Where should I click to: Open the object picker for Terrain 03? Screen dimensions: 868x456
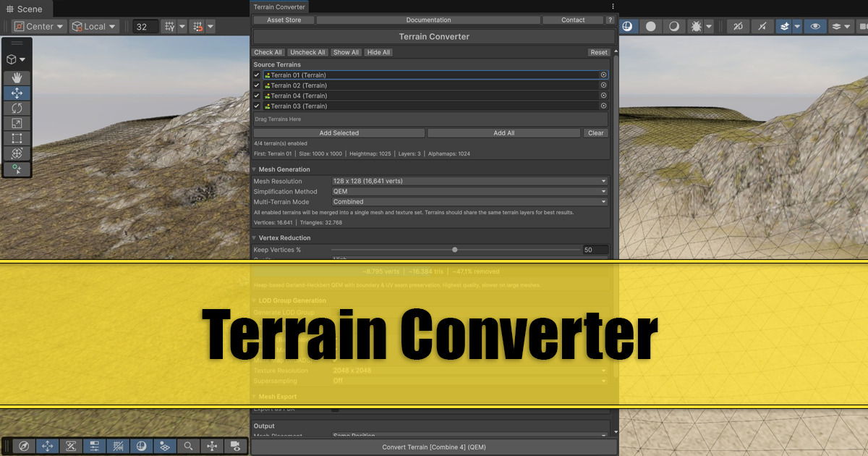(603, 106)
